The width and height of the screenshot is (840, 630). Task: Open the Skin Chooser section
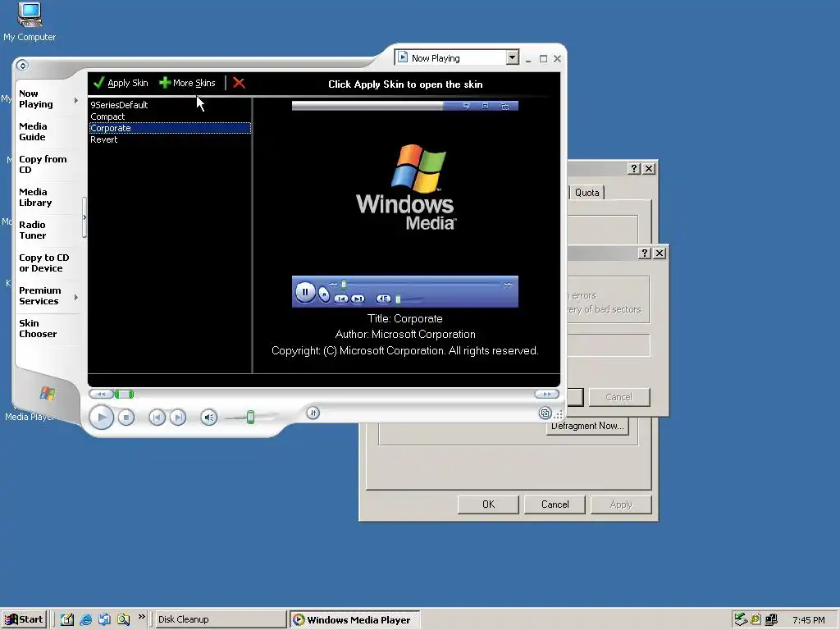(x=38, y=328)
